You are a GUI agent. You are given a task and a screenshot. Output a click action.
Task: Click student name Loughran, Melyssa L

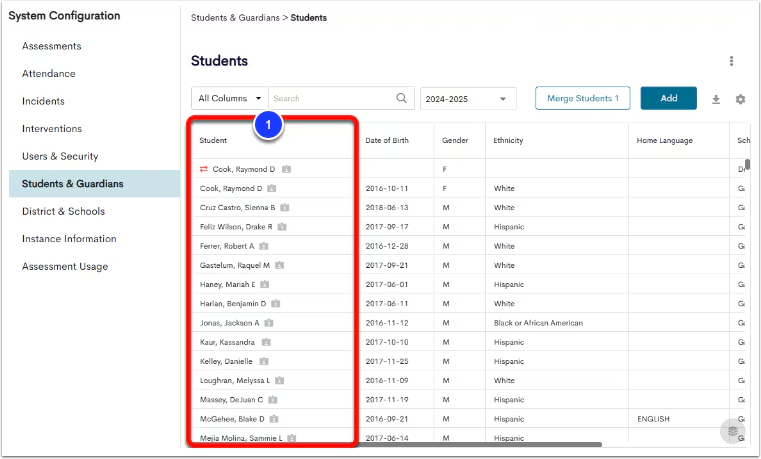(x=235, y=380)
